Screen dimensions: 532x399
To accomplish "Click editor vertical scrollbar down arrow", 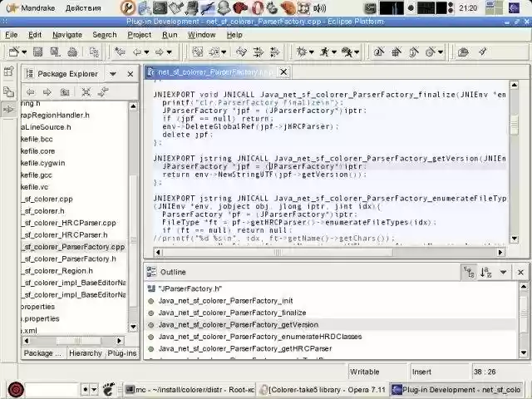I will [x=514, y=239].
